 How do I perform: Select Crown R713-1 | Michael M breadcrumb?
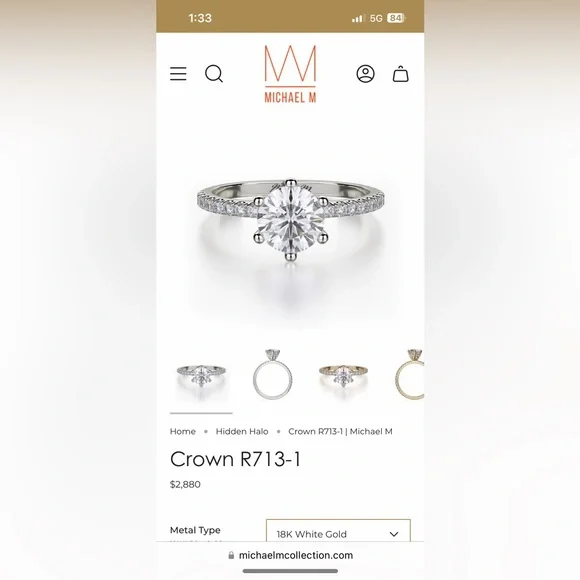pyautogui.click(x=340, y=431)
